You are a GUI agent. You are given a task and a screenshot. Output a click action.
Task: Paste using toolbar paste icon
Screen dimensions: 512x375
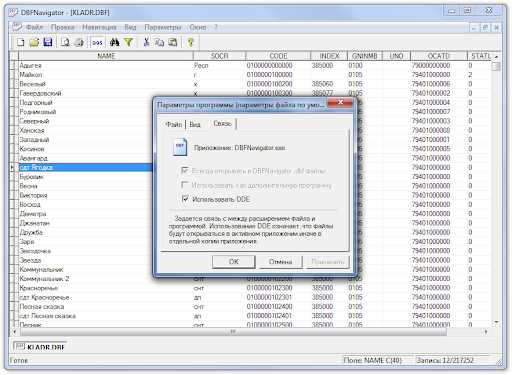coord(173,42)
